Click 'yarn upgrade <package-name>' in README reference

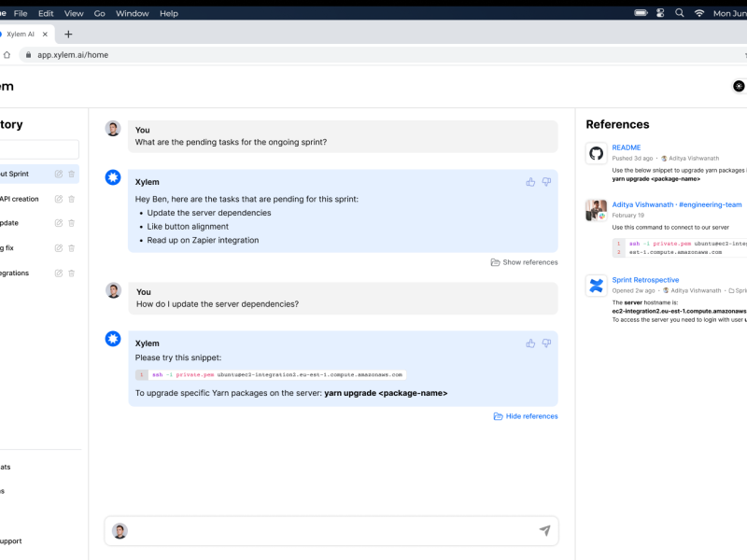656,179
